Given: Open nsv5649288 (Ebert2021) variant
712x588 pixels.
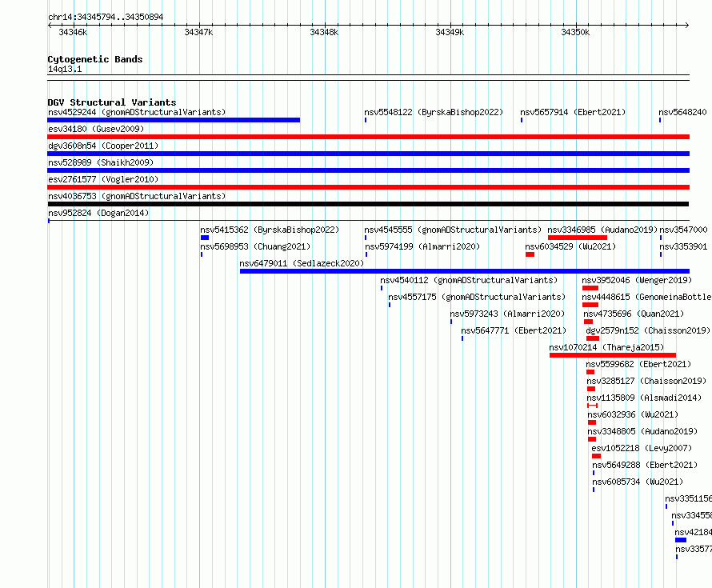Looking at the screenshot, I should [x=645, y=465].
